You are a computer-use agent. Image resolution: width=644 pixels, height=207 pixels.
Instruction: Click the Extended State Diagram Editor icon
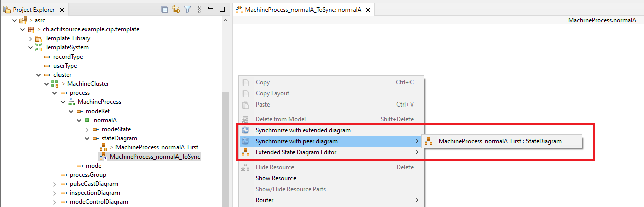coord(246,152)
